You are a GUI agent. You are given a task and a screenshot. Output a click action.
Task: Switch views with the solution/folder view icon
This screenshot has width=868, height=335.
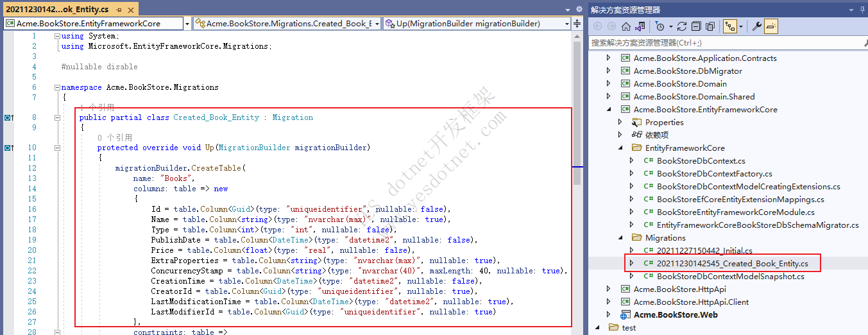point(640,26)
